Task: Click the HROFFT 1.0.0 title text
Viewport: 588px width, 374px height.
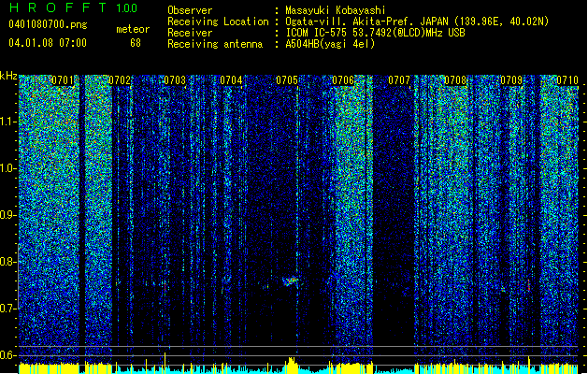Action: point(73,7)
